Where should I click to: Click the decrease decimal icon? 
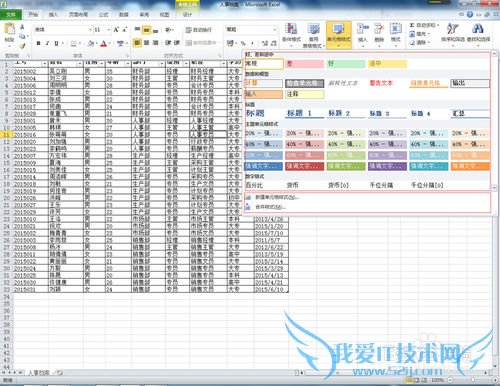274,43
